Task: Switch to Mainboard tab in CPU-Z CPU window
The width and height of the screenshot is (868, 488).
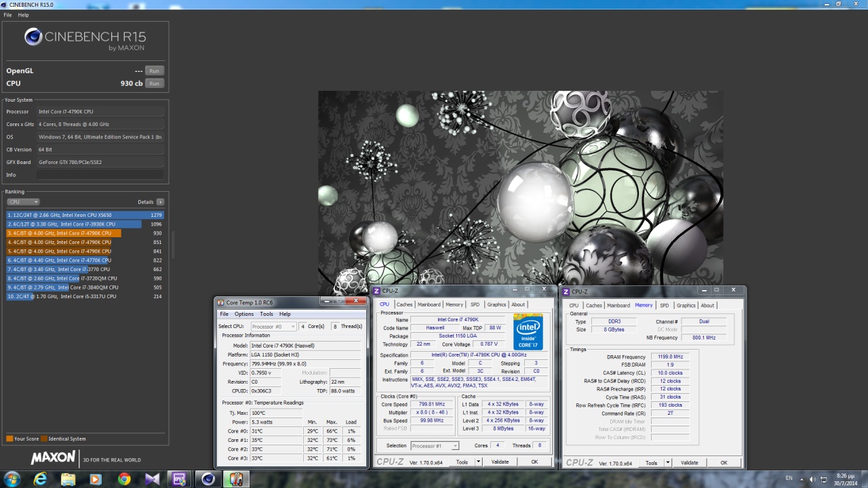Action: click(x=429, y=304)
